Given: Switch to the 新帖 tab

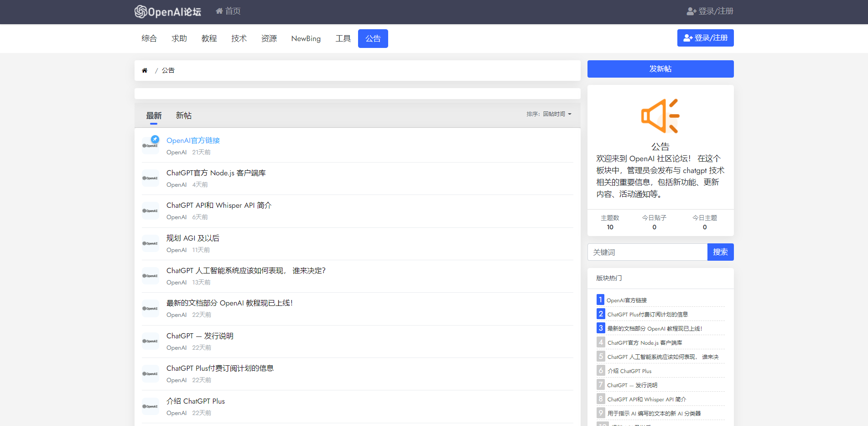Looking at the screenshot, I should coord(184,116).
